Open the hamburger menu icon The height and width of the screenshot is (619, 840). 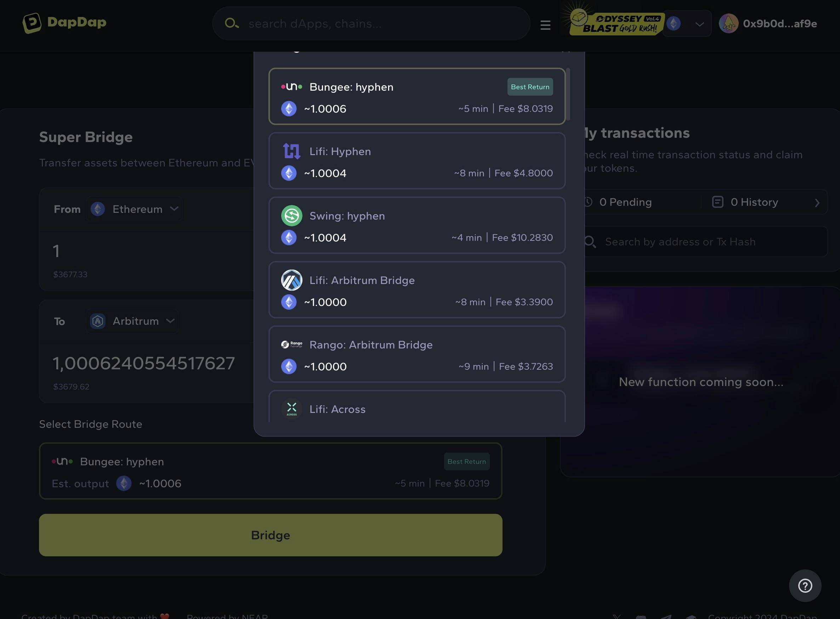coord(545,23)
